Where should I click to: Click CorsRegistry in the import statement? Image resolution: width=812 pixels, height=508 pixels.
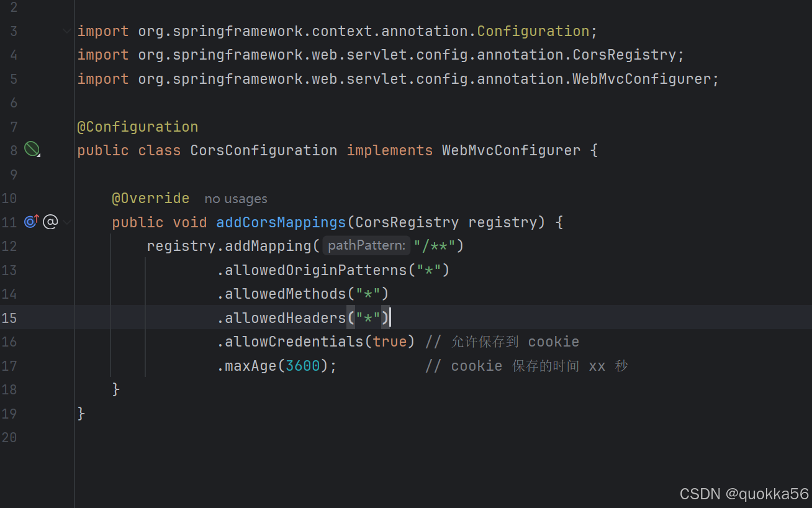coord(624,55)
